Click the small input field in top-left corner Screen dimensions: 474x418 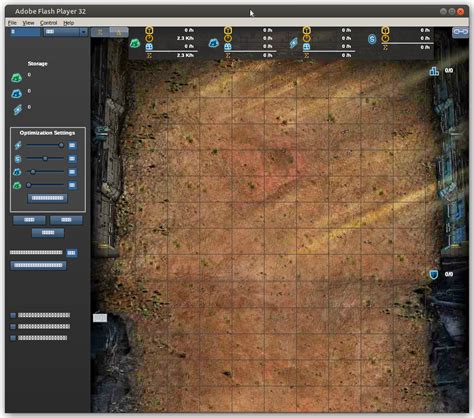(25, 32)
